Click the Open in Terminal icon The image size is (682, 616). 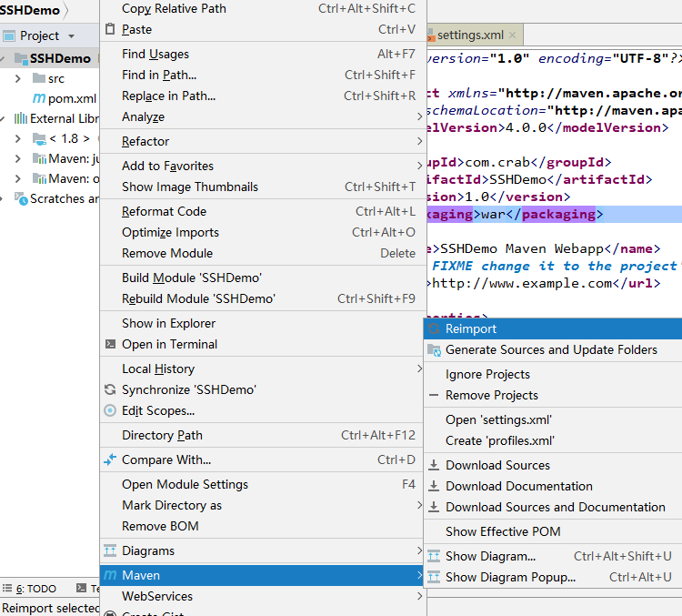point(110,344)
